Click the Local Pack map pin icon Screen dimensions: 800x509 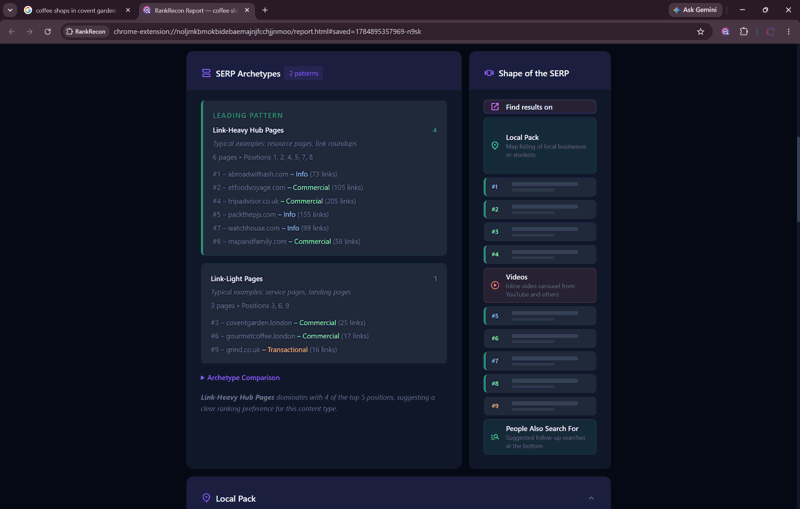[494, 146]
